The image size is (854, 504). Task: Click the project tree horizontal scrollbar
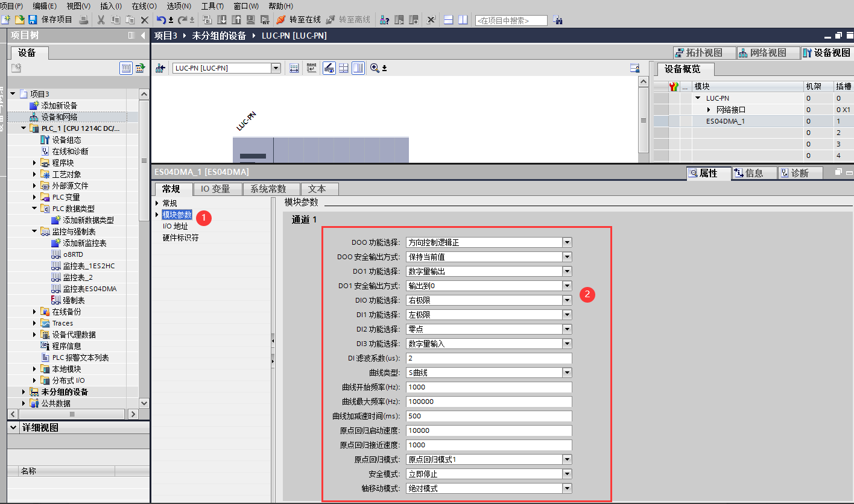(x=72, y=414)
